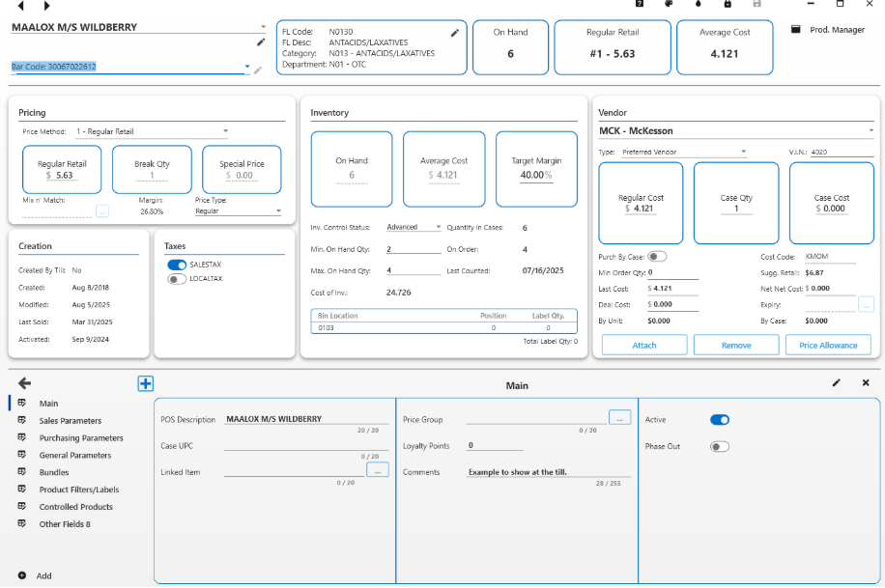Click the Prod. Manager label
885x588 pixels.
[837, 29]
